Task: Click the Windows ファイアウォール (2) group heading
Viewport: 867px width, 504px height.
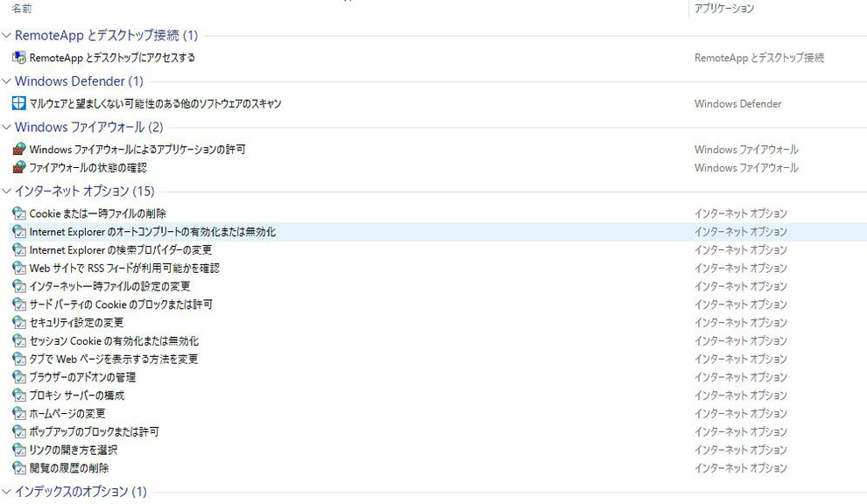Action: [x=89, y=127]
